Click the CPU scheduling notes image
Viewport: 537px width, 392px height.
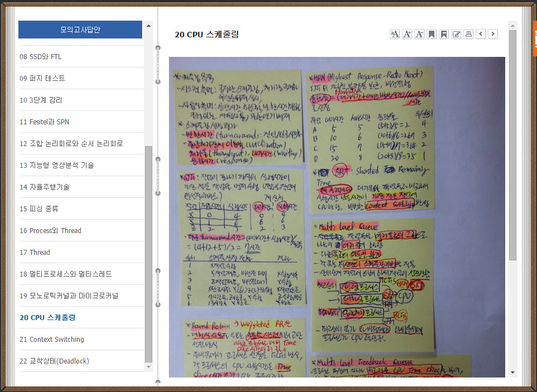pyautogui.click(x=337, y=217)
